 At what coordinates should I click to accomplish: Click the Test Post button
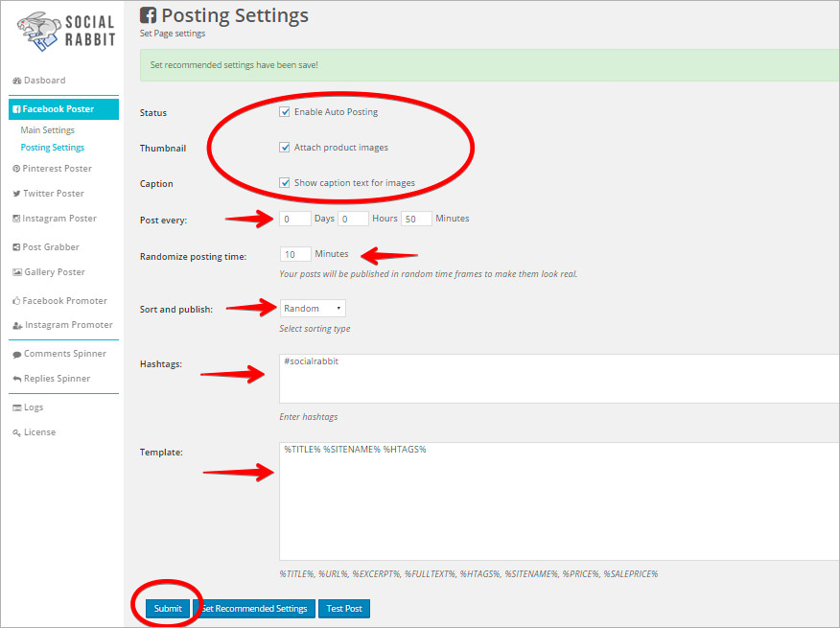344,609
